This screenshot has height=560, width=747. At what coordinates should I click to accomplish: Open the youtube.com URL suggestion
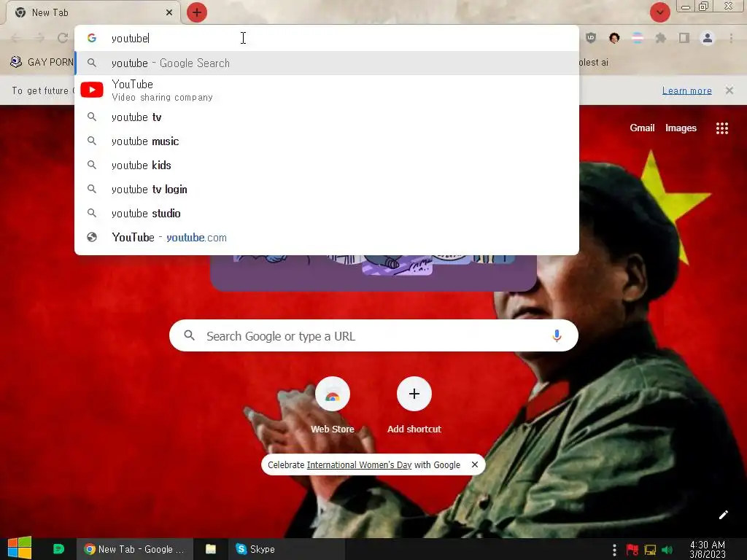click(x=327, y=237)
